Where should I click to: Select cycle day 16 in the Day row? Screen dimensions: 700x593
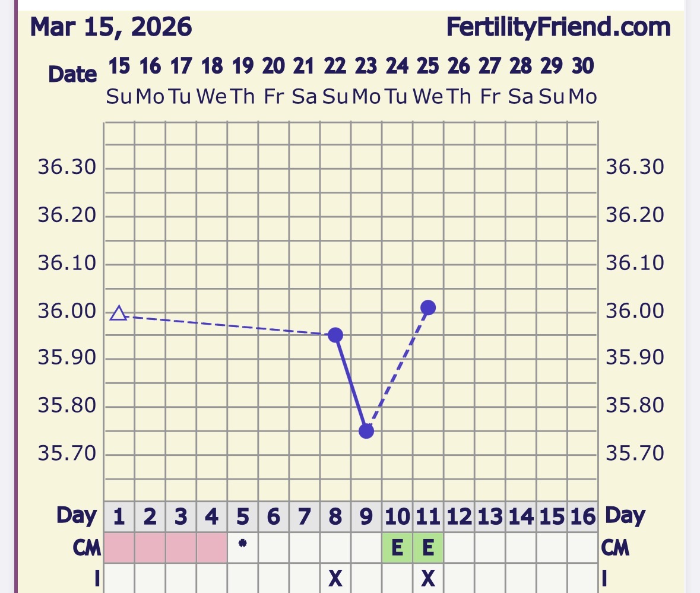pos(582,516)
